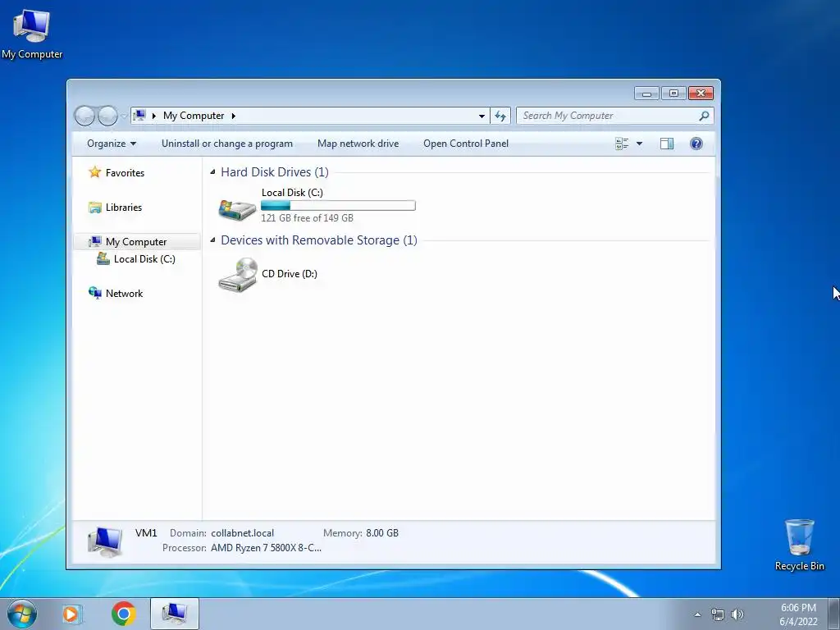Click computer icon in address bar

[139, 116]
